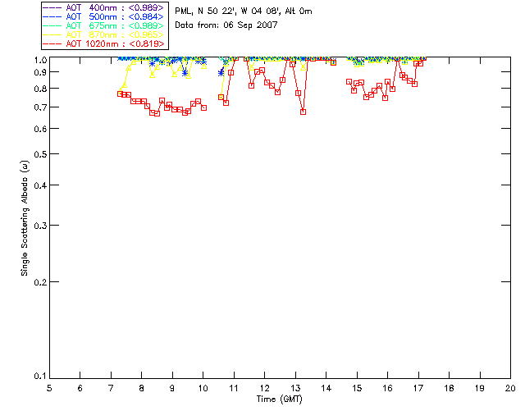This screenshot has height=420, width=525.
Task: Click the 19 x-axis tick label
Action: click(480, 388)
